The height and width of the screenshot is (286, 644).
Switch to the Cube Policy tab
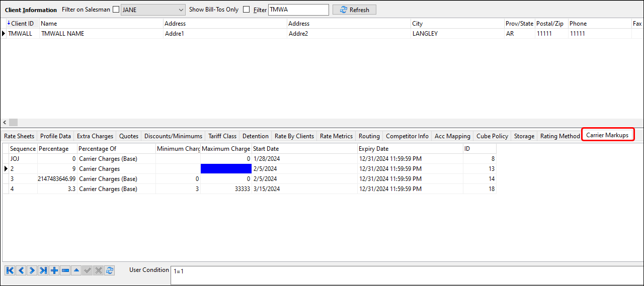point(492,136)
